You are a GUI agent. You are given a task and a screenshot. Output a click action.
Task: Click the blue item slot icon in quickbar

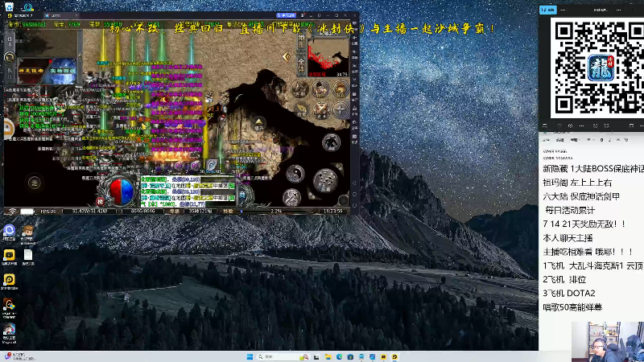click(x=212, y=165)
